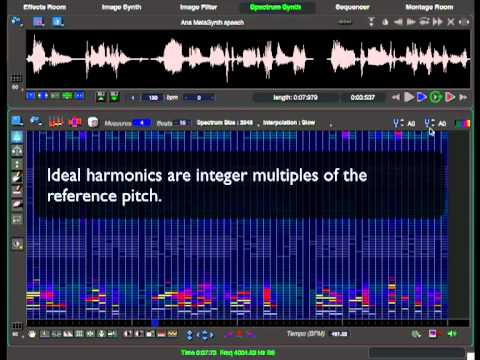Click the blue marker on the spectrum timeline strip
This screenshot has height=360, width=480.
155,323
